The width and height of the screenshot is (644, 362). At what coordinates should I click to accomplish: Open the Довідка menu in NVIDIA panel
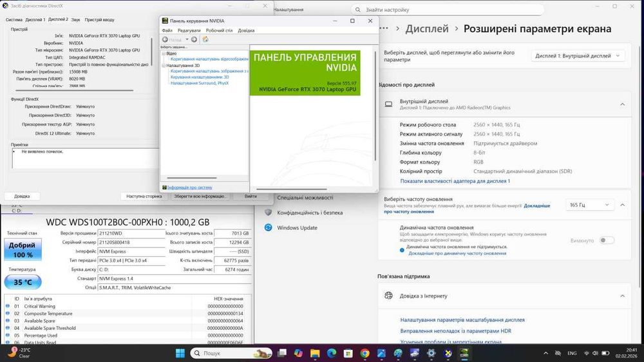246,30
